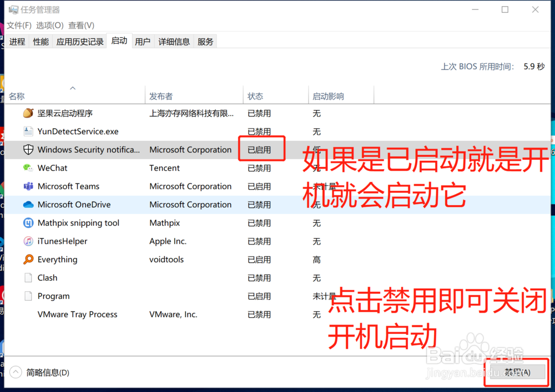Click publisher VMware, Inc.
The image size is (555, 392).
[173, 314]
